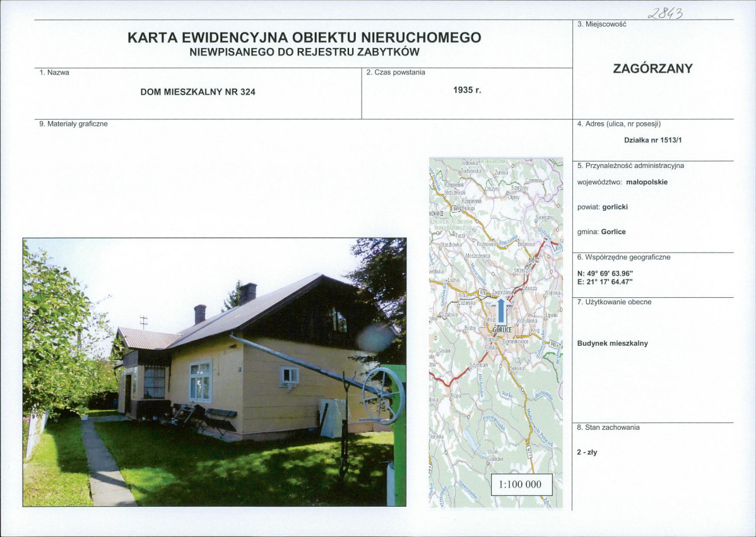Click the title KARTA EWIDENCYJNA OBIEKTU NIERUCHOMEGO
The image size is (756, 537).
(304, 38)
